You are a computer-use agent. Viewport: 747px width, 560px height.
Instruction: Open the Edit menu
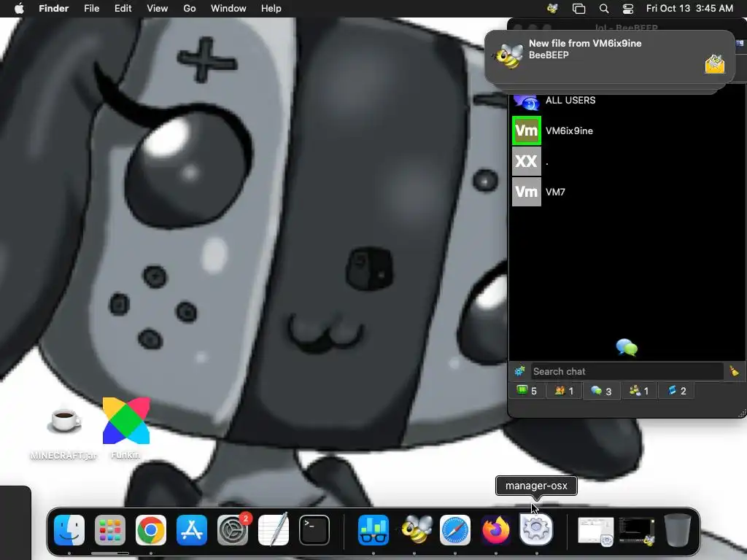123,8
